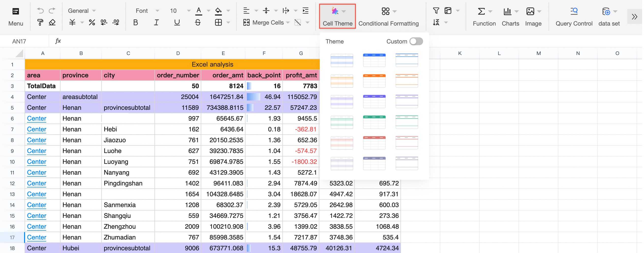Image resolution: width=644 pixels, height=253 pixels.
Task: Click the filter funnel icon
Action: [x=436, y=11]
